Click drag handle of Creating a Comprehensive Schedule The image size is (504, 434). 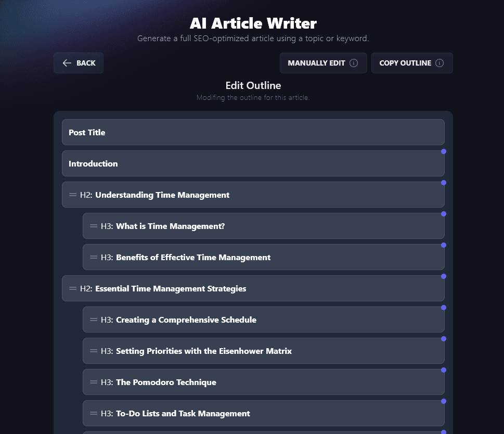93,320
